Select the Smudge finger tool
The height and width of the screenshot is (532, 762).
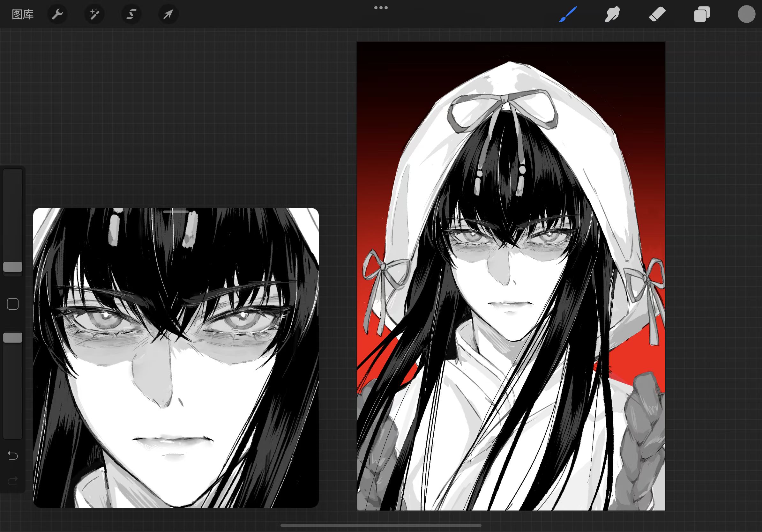click(x=612, y=14)
